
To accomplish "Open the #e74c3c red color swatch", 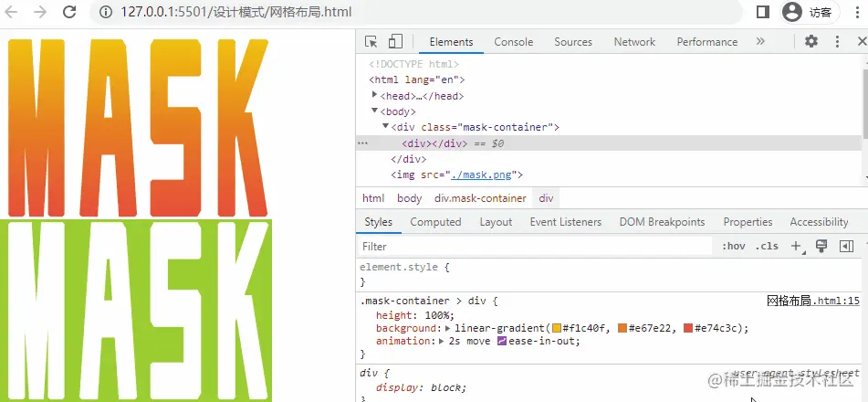I will click(688, 328).
